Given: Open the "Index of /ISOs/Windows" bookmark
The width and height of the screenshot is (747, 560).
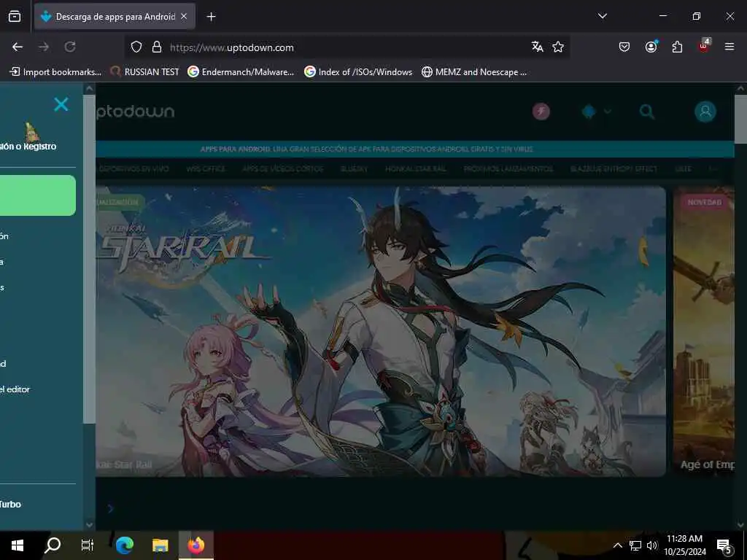Looking at the screenshot, I should [x=359, y=72].
